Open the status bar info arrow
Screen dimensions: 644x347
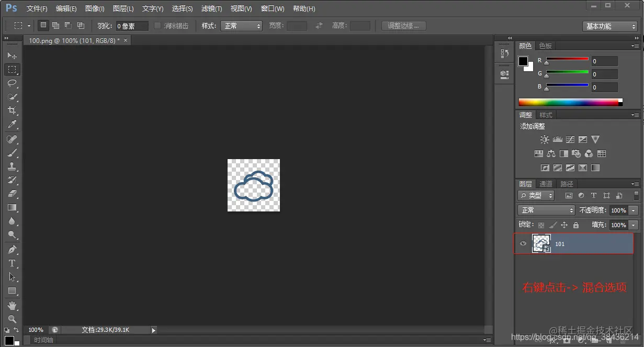click(153, 330)
